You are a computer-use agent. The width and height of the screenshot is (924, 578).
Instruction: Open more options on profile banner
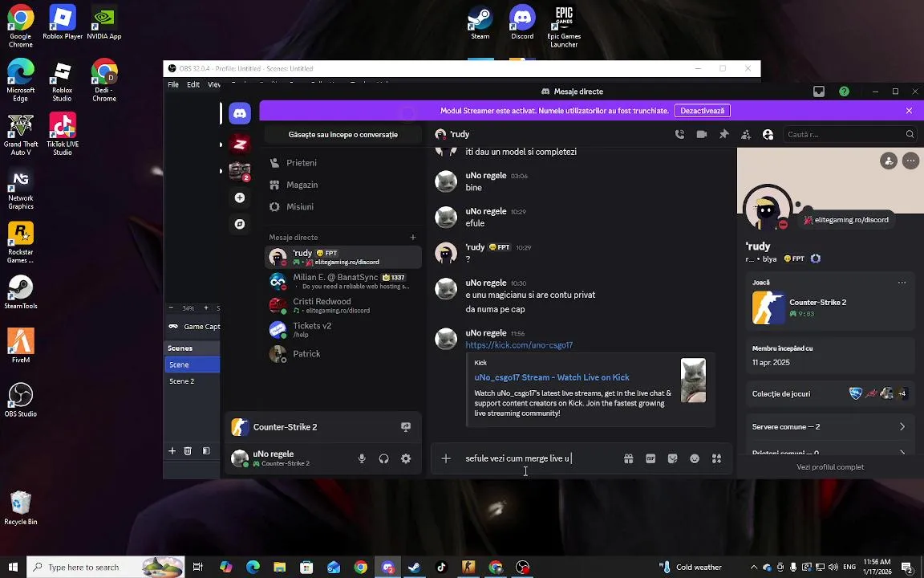tap(910, 161)
